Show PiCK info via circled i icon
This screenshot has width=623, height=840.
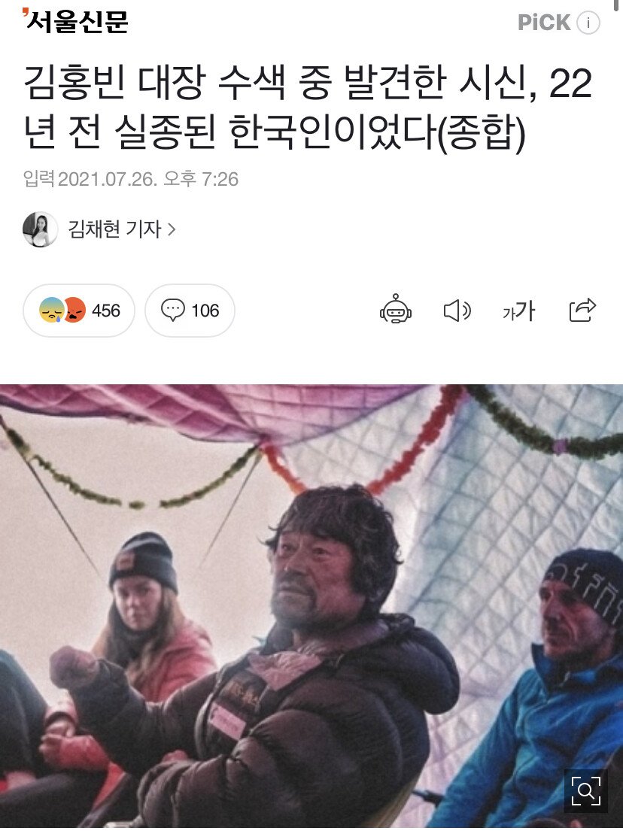pos(588,23)
